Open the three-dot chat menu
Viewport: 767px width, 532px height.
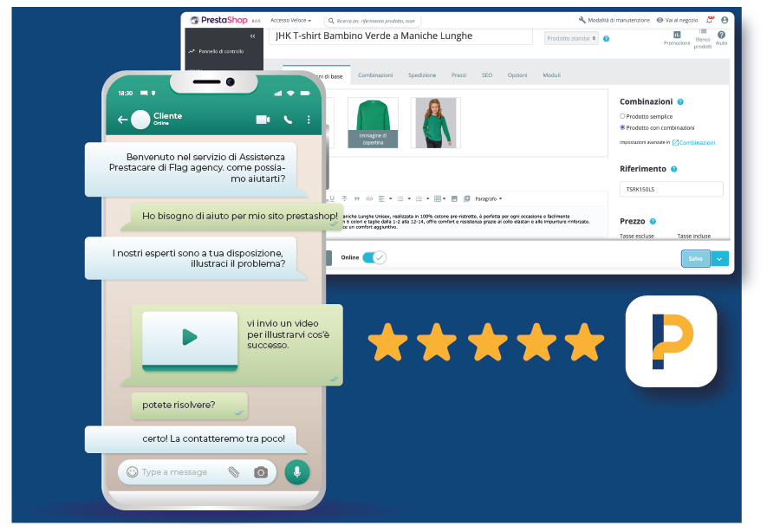[x=309, y=120]
